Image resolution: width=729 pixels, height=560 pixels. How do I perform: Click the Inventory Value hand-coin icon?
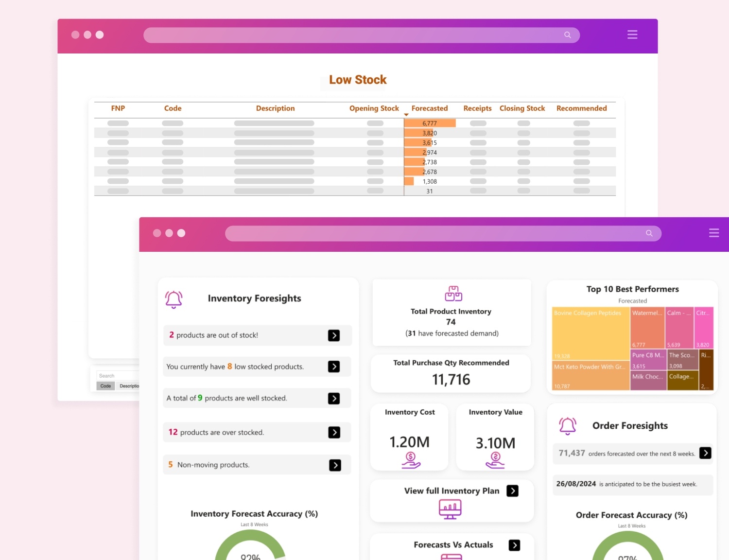[495, 460]
